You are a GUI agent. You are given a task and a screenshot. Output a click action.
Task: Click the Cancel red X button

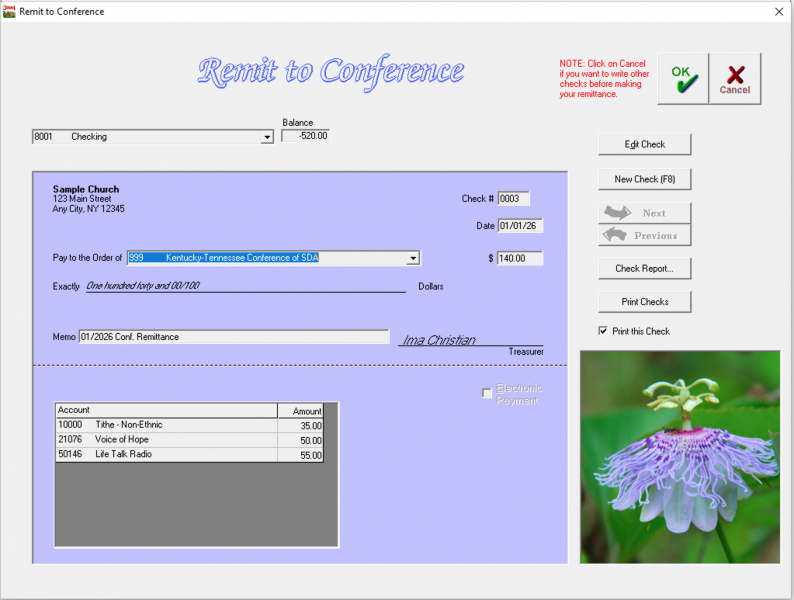pyautogui.click(x=735, y=79)
